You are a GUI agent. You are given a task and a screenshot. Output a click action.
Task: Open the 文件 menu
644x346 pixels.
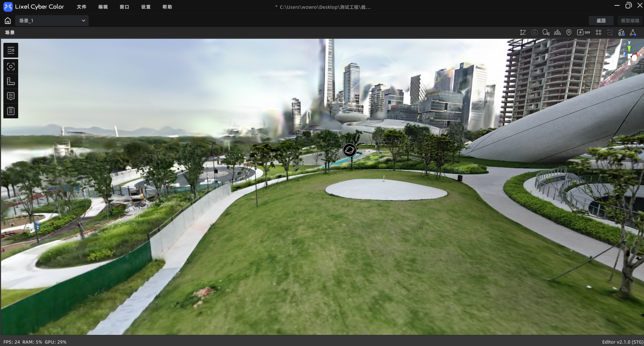click(x=82, y=7)
